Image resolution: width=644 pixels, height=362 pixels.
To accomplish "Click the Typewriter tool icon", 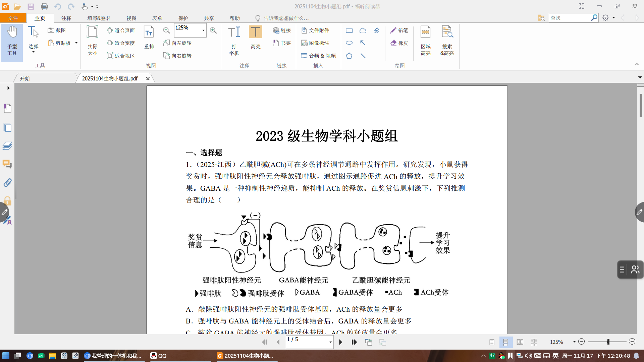I will click(x=234, y=33).
